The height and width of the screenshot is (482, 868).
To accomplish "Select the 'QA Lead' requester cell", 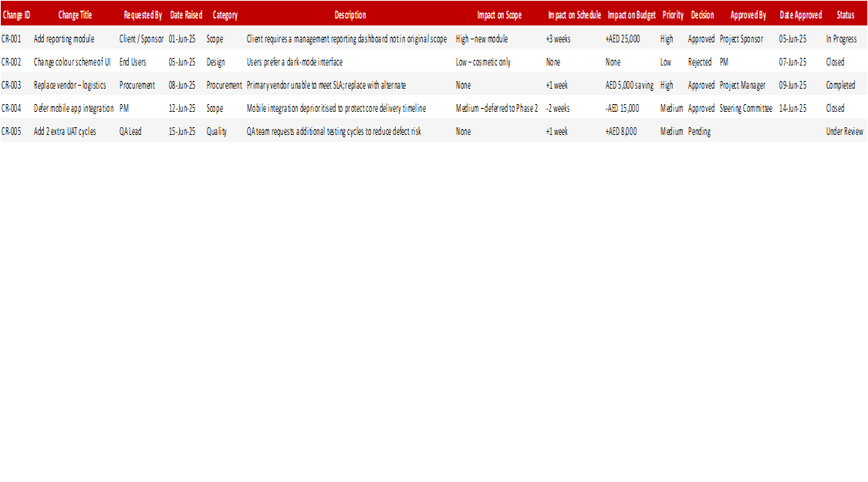I will pos(130,132).
